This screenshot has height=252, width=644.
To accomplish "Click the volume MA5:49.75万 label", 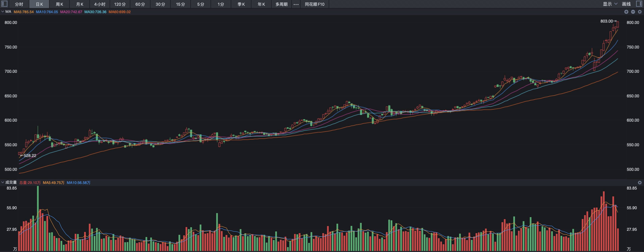I will [53, 183].
